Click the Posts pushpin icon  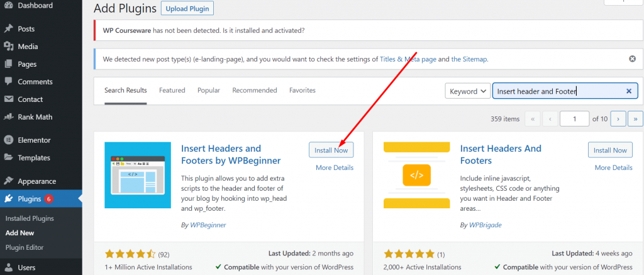(9, 29)
